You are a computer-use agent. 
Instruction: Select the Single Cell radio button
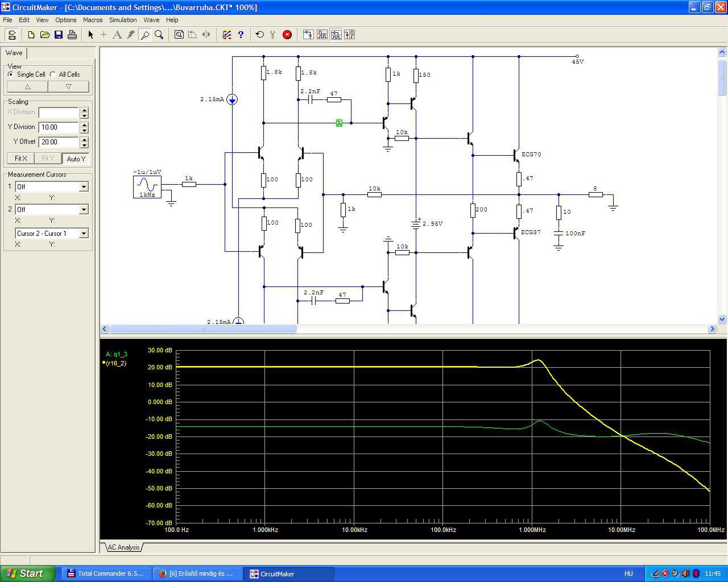click(x=11, y=74)
